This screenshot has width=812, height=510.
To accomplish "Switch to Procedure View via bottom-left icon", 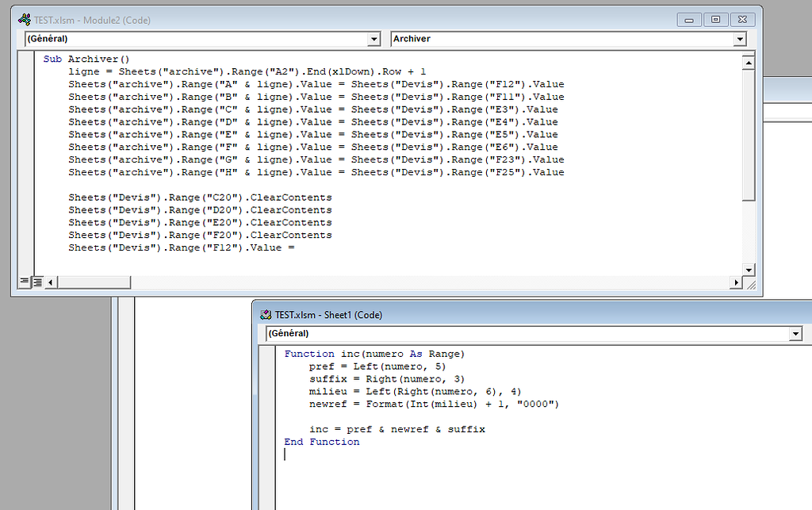I will coord(24,281).
